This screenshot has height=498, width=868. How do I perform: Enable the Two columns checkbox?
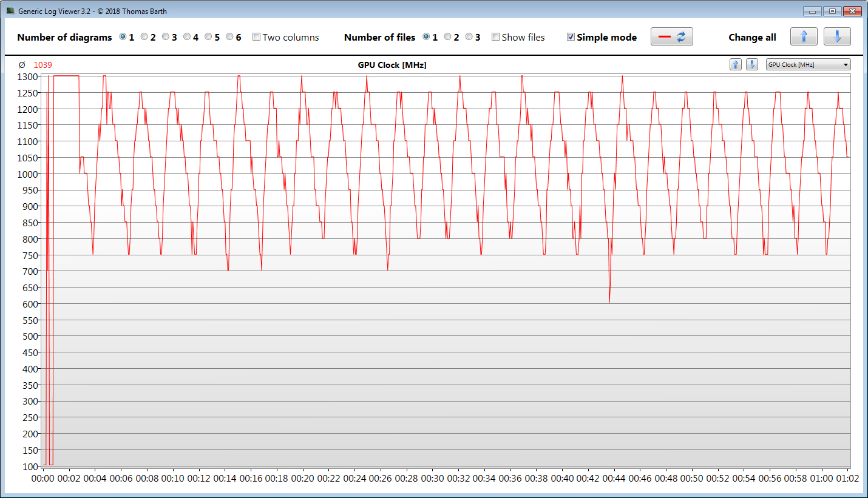tap(257, 37)
